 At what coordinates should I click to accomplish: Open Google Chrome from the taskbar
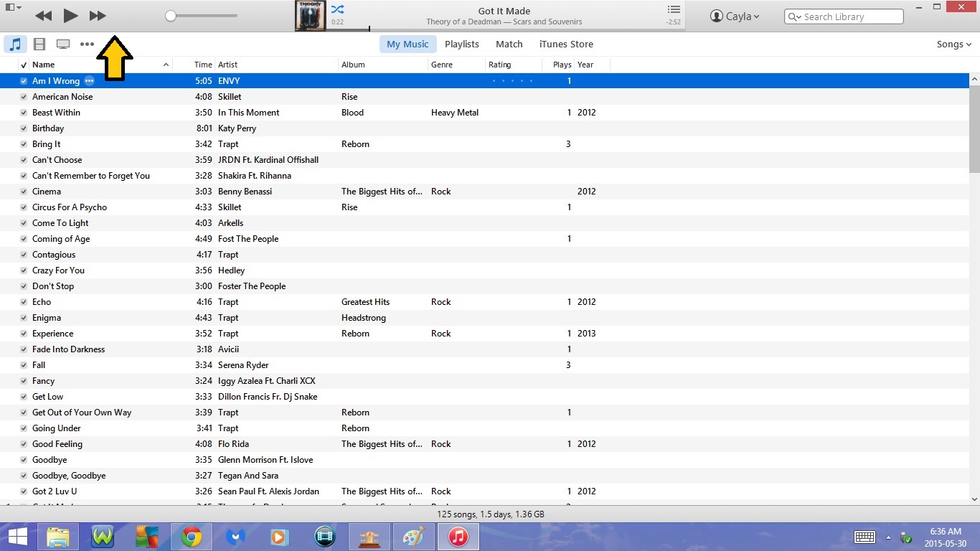pos(191,537)
